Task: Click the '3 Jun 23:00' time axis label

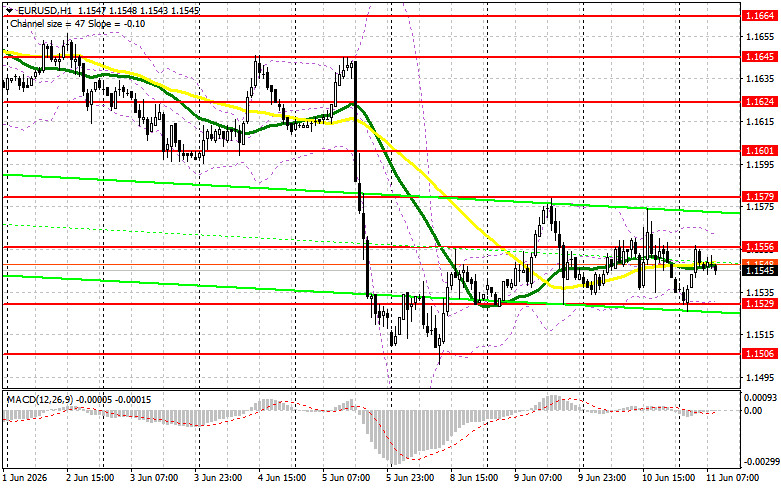Action: tap(219, 478)
